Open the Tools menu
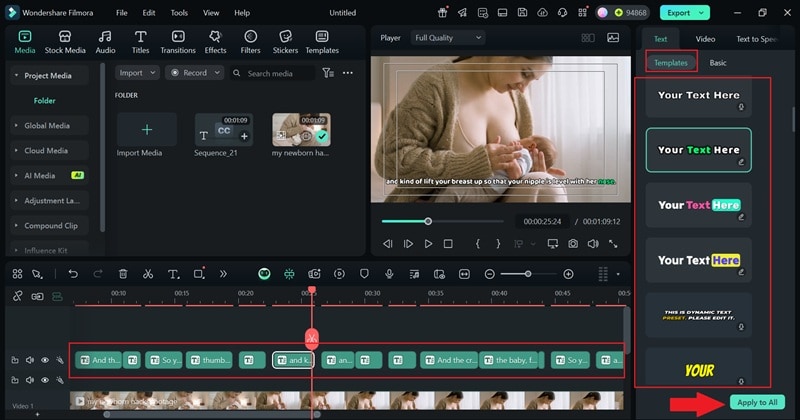 pyautogui.click(x=179, y=13)
